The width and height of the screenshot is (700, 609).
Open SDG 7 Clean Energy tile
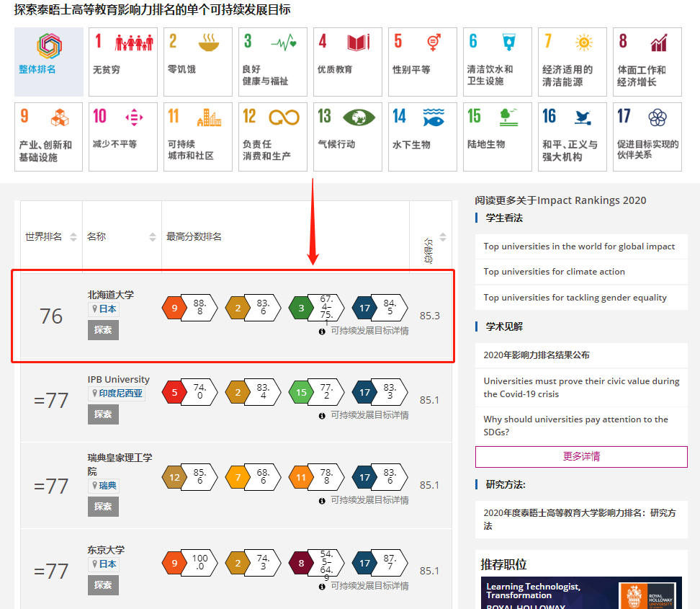tap(573, 62)
